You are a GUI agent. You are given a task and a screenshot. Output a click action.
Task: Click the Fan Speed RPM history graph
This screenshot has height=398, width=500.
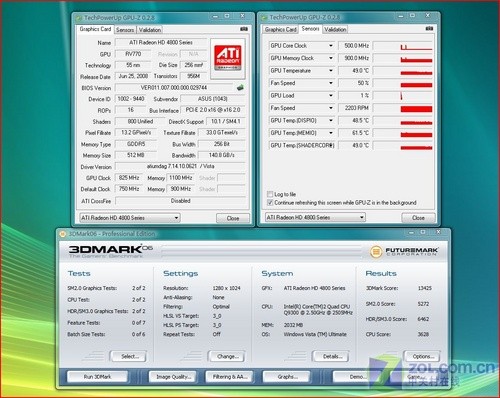click(403, 108)
